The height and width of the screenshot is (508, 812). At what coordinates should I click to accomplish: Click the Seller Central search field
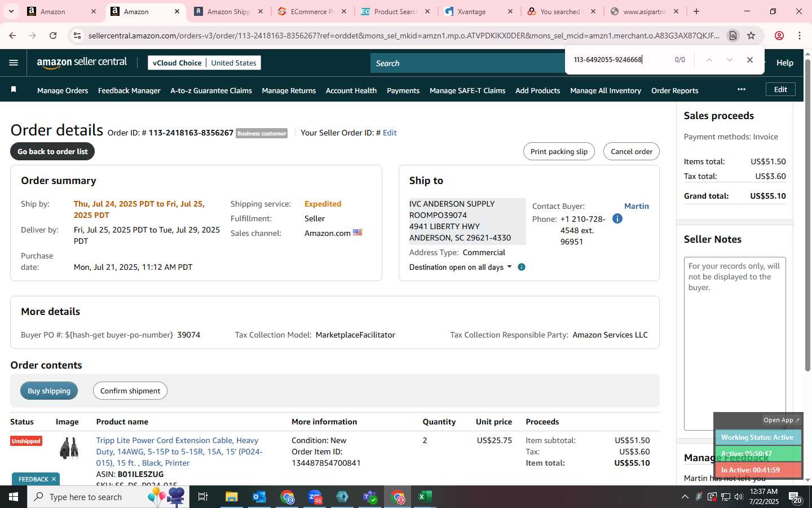point(468,63)
